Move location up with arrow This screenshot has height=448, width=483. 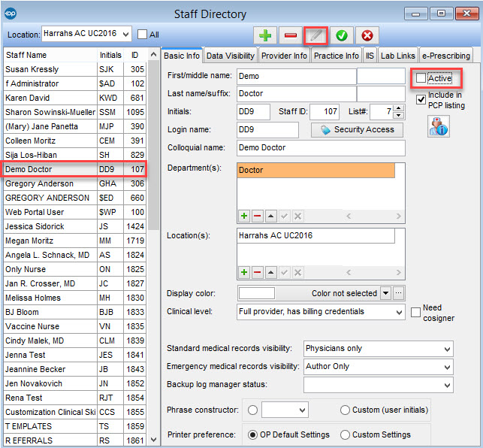(270, 272)
